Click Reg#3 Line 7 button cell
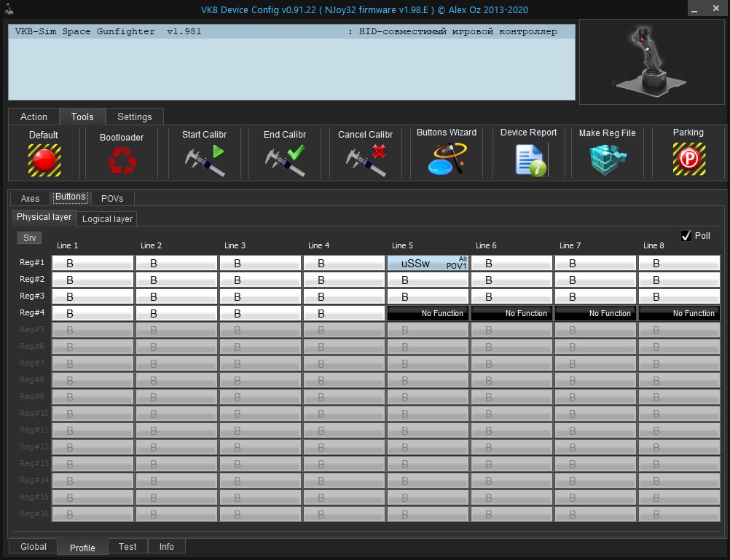 pos(595,297)
